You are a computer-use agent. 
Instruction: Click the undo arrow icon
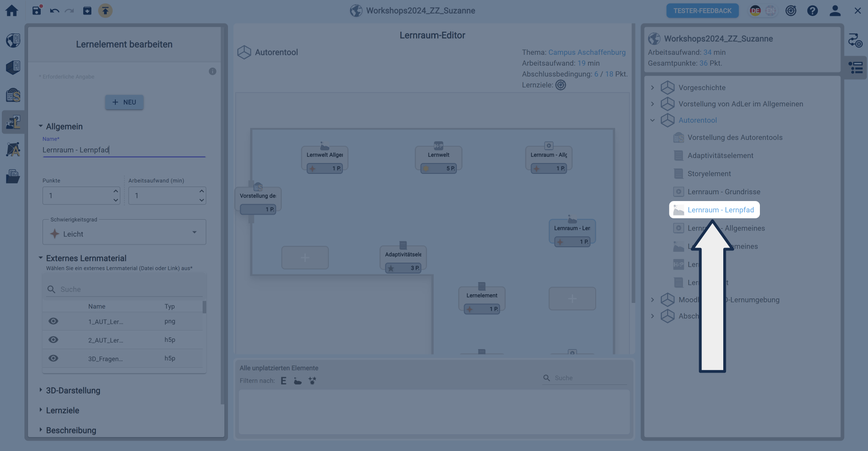coord(54,11)
